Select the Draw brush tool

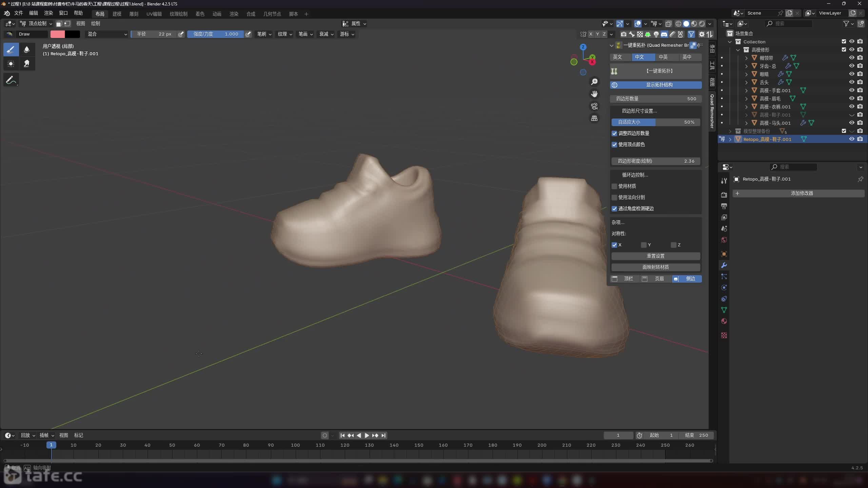point(11,49)
